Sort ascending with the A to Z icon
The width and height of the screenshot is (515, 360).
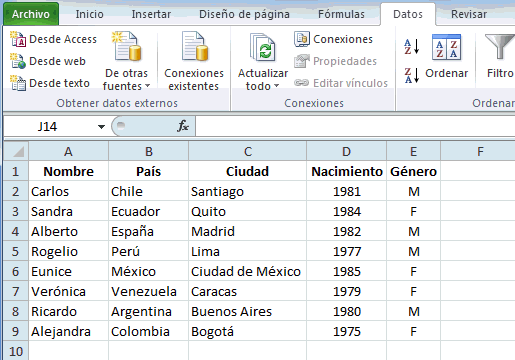[411, 47]
